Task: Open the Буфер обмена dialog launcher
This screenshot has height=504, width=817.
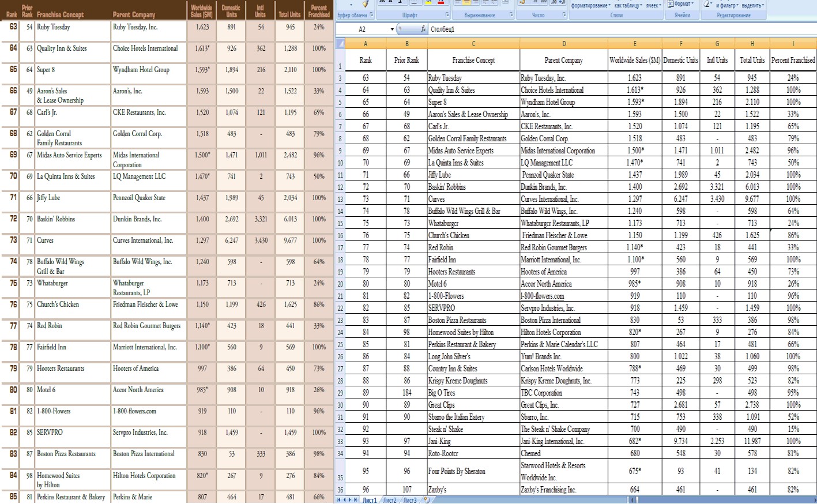Action: tap(371, 15)
